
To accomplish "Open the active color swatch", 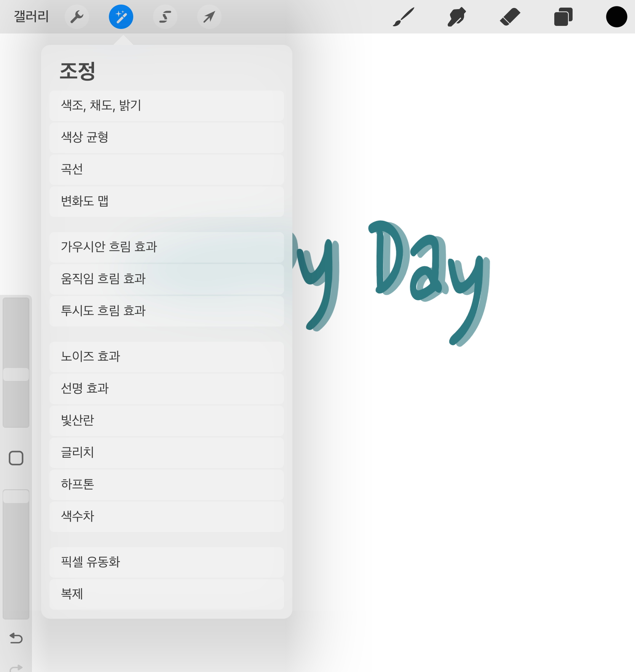I will click(x=616, y=16).
